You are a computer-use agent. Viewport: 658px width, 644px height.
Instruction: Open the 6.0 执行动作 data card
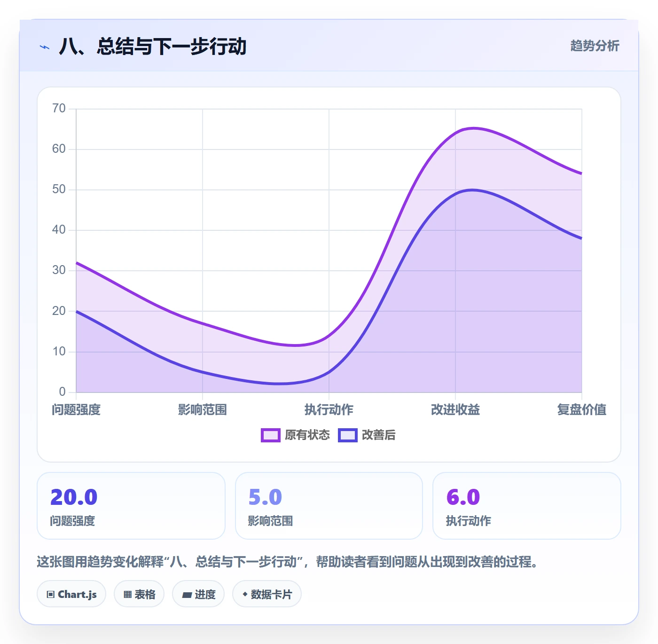[527, 506]
